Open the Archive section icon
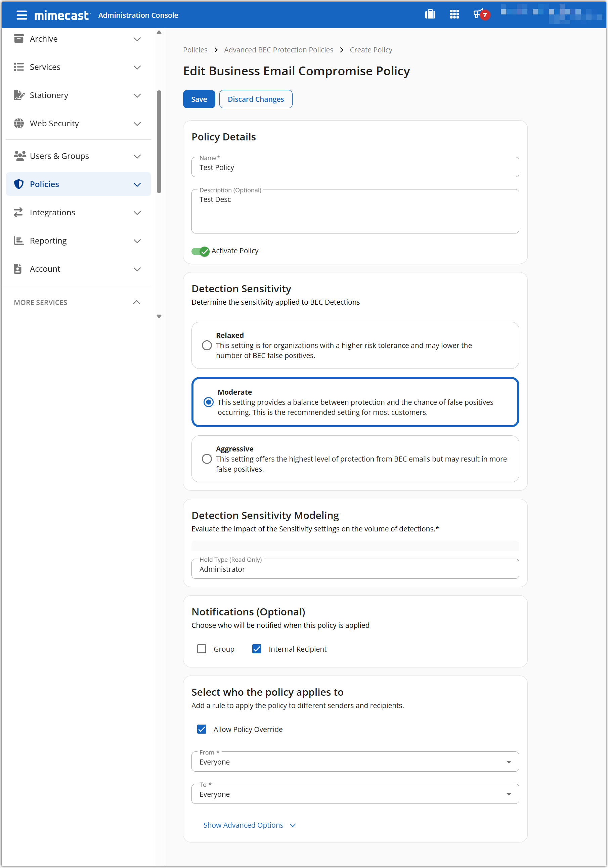608x868 pixels. click(18, 39)
